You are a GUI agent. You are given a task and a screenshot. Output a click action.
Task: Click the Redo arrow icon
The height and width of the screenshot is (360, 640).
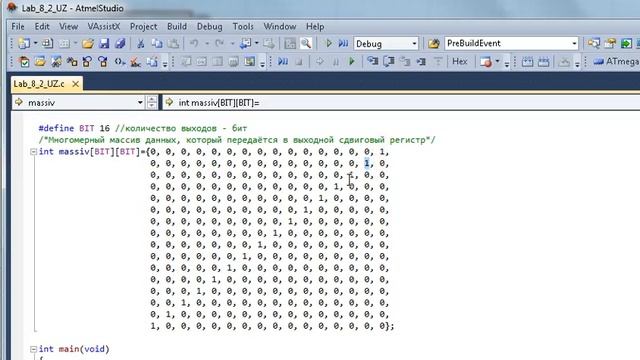220,43
